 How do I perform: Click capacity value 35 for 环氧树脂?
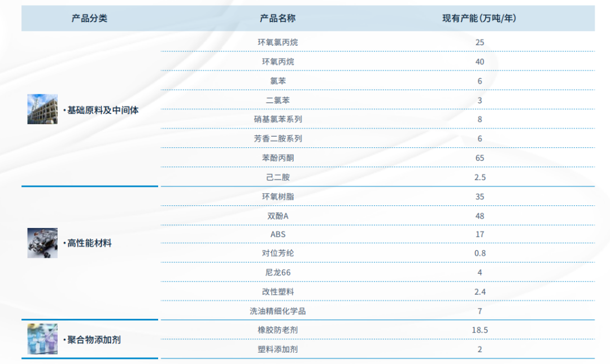pos(480,197)
